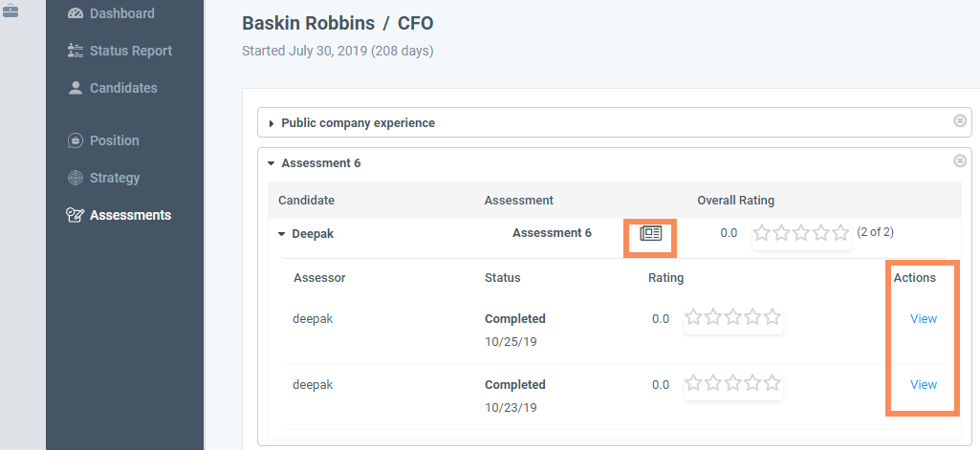The height and width of the screenshot is (450, 980).
Task: Click the Baskin Robbins / CFO heading
Action: [x=338, y=23]
